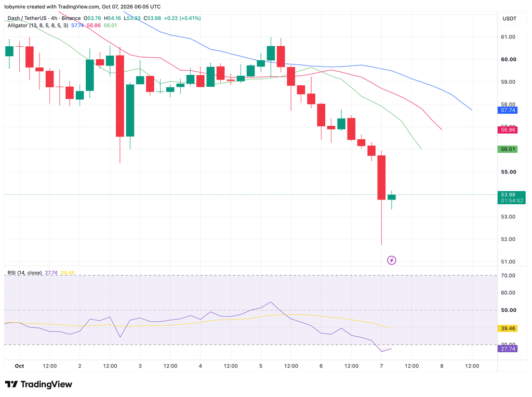Click the yellow 39.46 RSI scale tag
Screen dimensions: 532x397
pos(508,328)
